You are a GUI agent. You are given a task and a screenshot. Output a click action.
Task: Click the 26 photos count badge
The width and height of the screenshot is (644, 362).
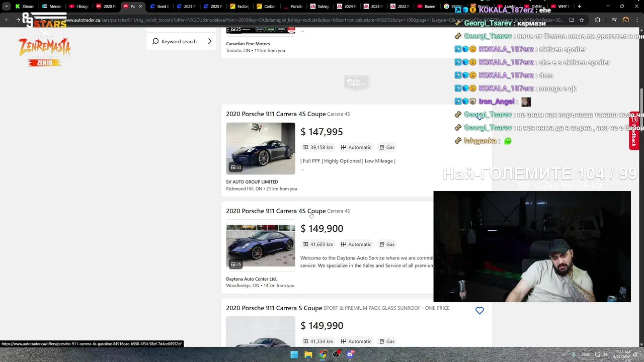[x=236, y=264]
